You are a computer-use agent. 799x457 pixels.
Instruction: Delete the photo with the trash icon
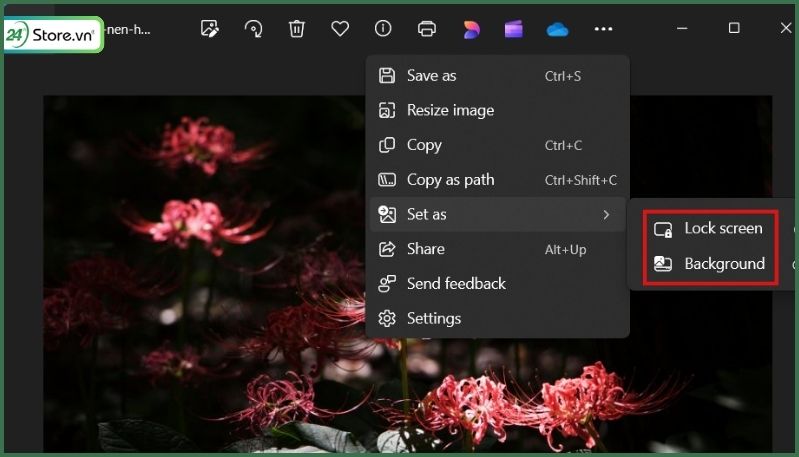(x=297, y=29)
